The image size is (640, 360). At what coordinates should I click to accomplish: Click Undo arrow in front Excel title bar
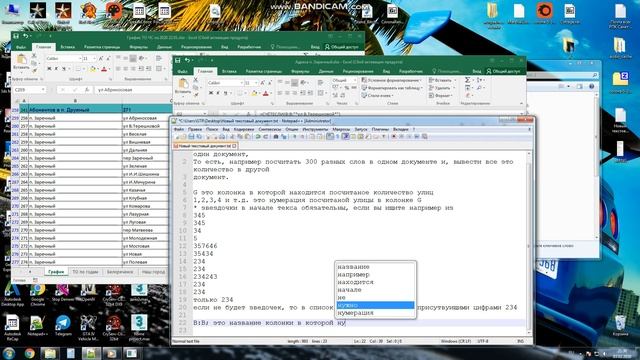(x=187, y=60)
